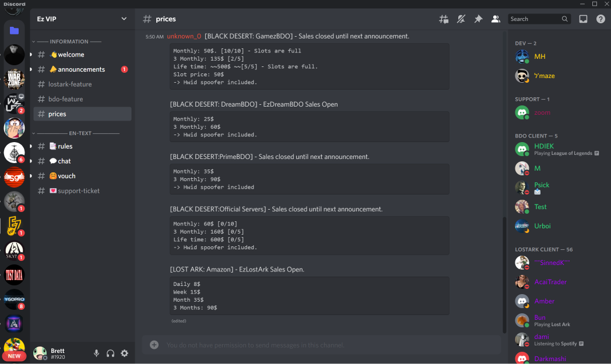Open the rules channel
Viewport: 611px width, 364px height.
coord(83,146)
